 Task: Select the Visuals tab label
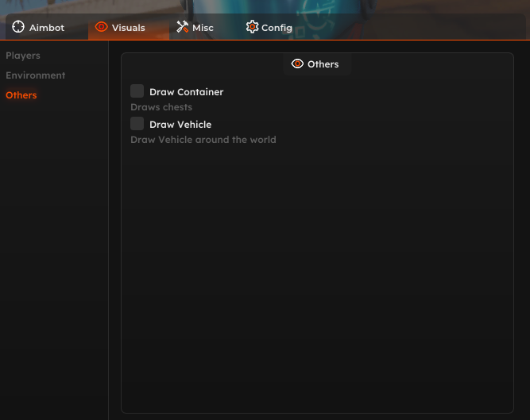point(128,28)
